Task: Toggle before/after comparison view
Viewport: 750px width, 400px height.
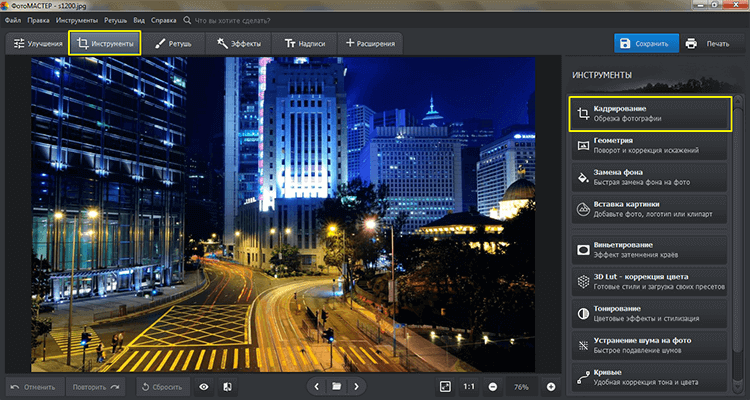Action: pos(228,386)
